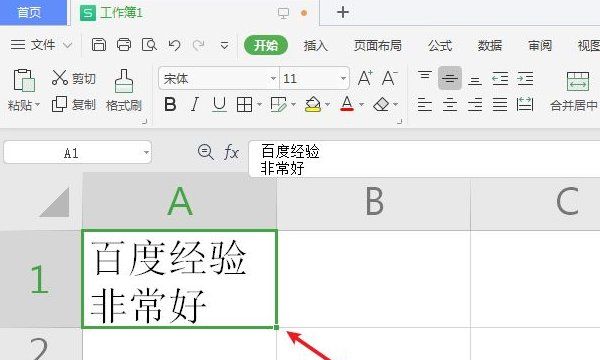This screenshot has width=600, height=360.
Task: Open the Paste options dropdown arrow
Action: [38, 104]
